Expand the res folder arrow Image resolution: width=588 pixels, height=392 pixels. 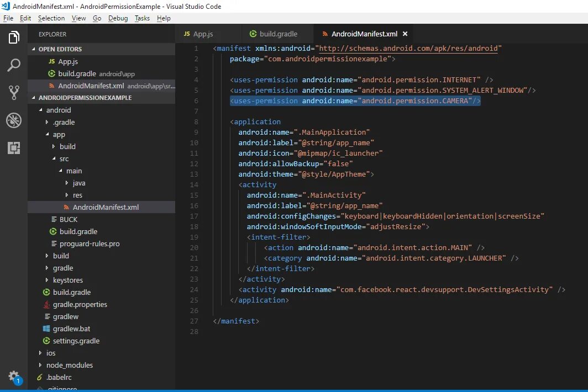click(x=67, y=195)
